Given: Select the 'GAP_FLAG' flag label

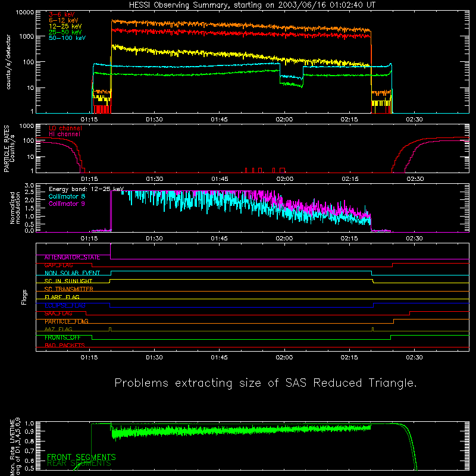Looking at the screenshot, I should pyautogui.click(x=58, y=265).
